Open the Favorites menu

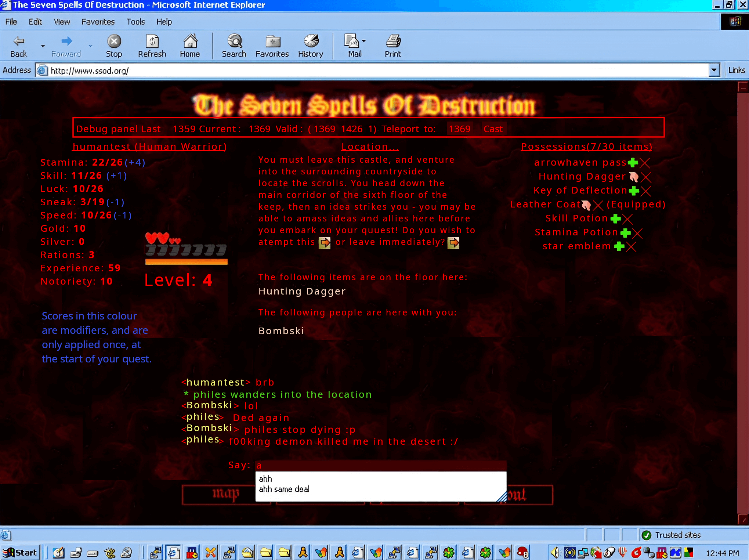tap(98, 22)
